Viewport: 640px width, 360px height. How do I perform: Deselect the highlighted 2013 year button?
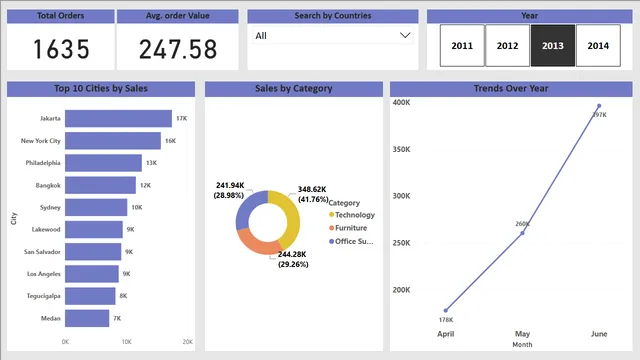point(553,45)
